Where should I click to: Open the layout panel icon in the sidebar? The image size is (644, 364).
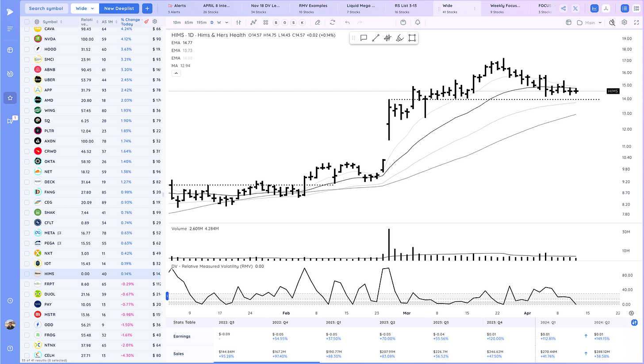click(10, 50)
